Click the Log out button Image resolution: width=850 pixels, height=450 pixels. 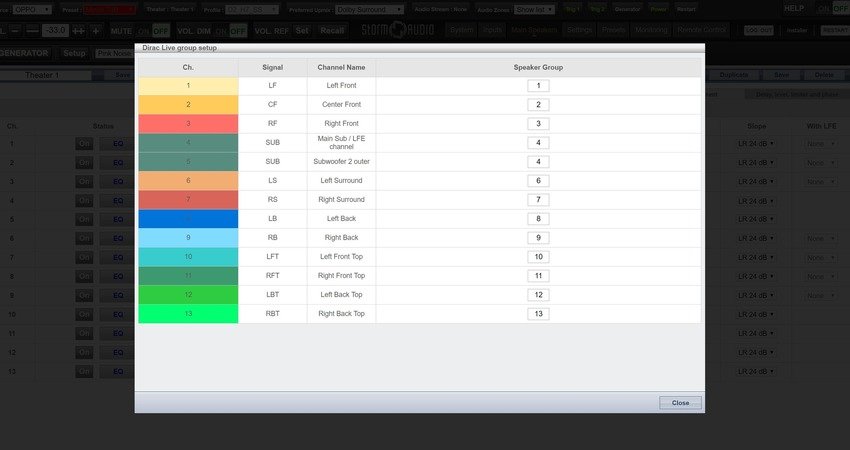coord(758,31)
